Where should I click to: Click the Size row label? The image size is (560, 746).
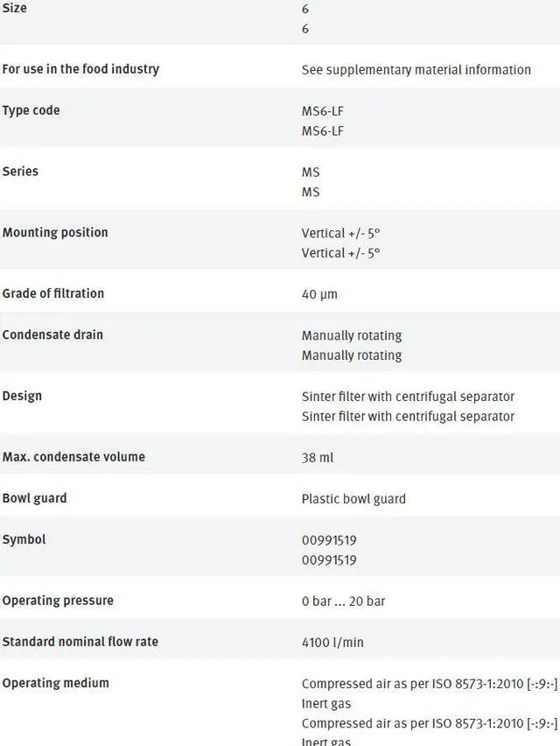point(15,8)
